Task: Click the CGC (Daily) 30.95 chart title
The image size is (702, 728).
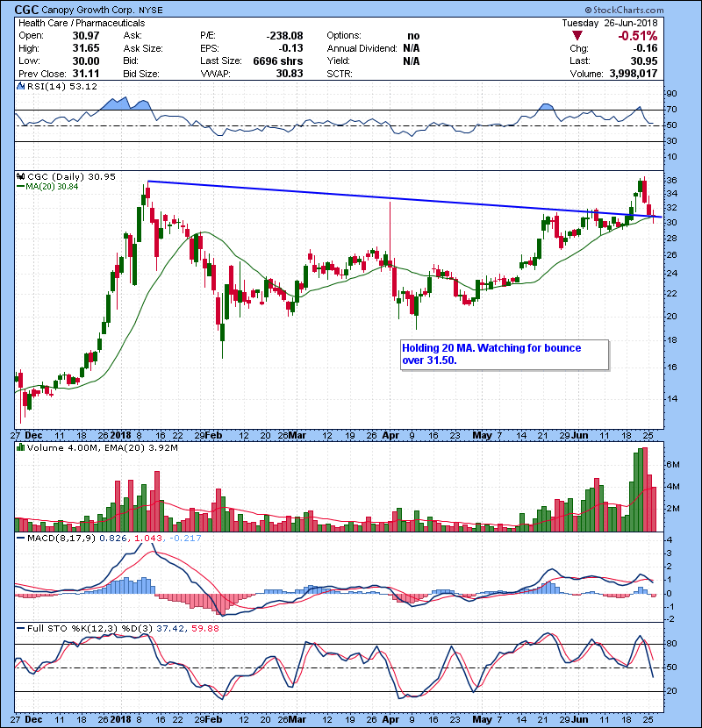Action: [72, 176]
